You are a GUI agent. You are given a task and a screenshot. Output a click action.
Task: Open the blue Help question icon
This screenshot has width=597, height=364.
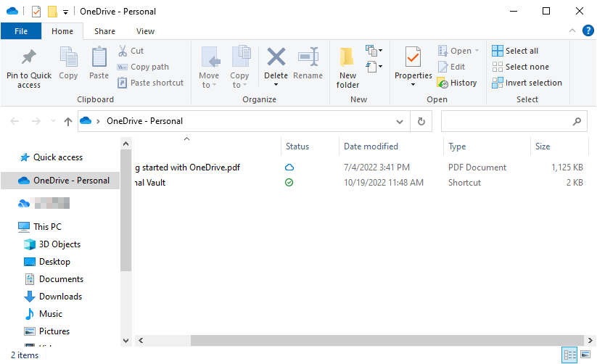click(x=588, y=30)
